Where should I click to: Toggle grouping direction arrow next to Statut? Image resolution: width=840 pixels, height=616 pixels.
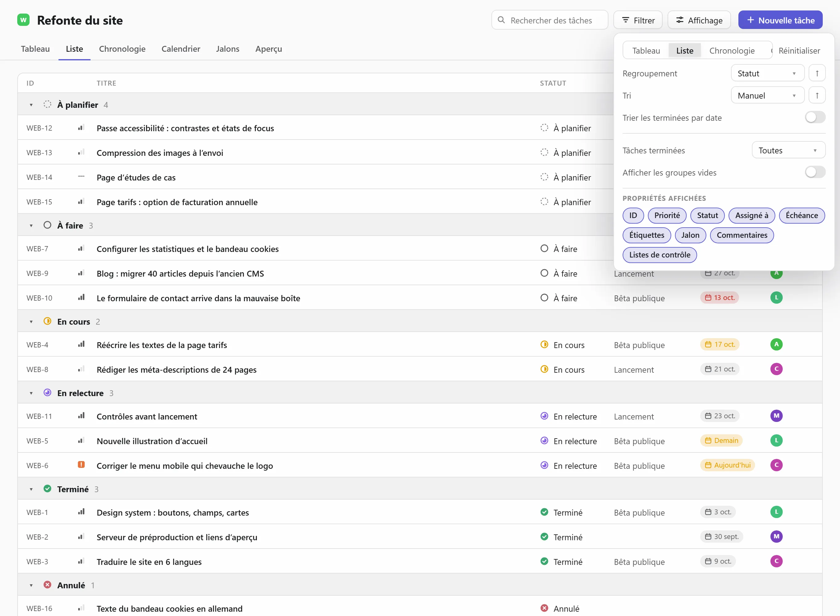[817, 73]
